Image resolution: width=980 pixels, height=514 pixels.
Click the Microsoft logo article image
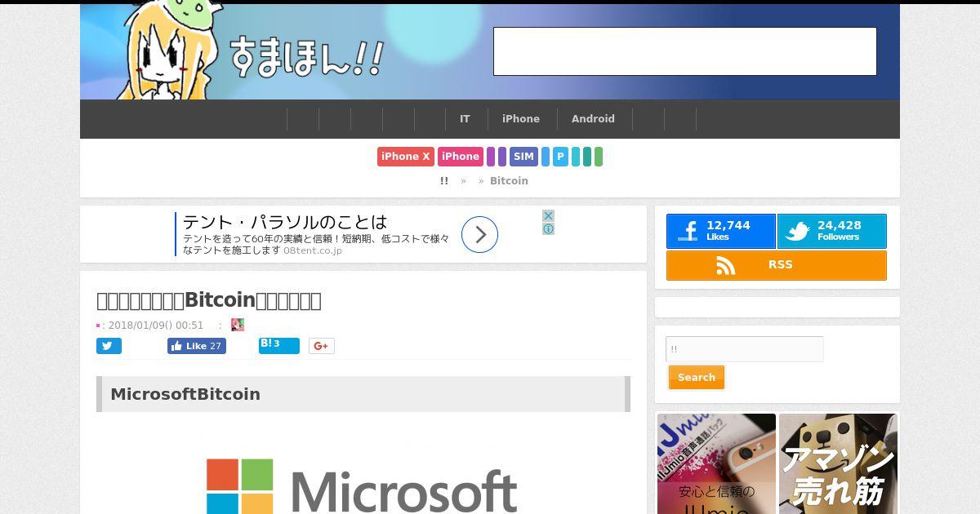362,485
